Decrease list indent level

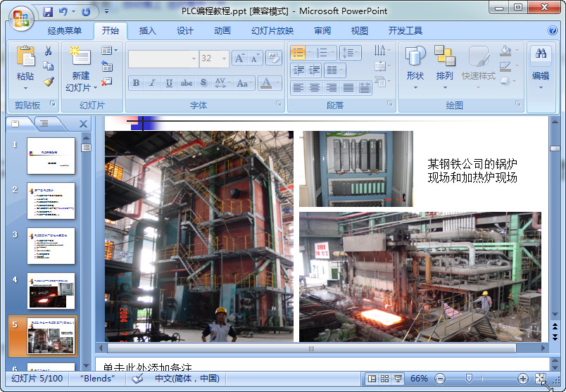[x=298, y=70]
